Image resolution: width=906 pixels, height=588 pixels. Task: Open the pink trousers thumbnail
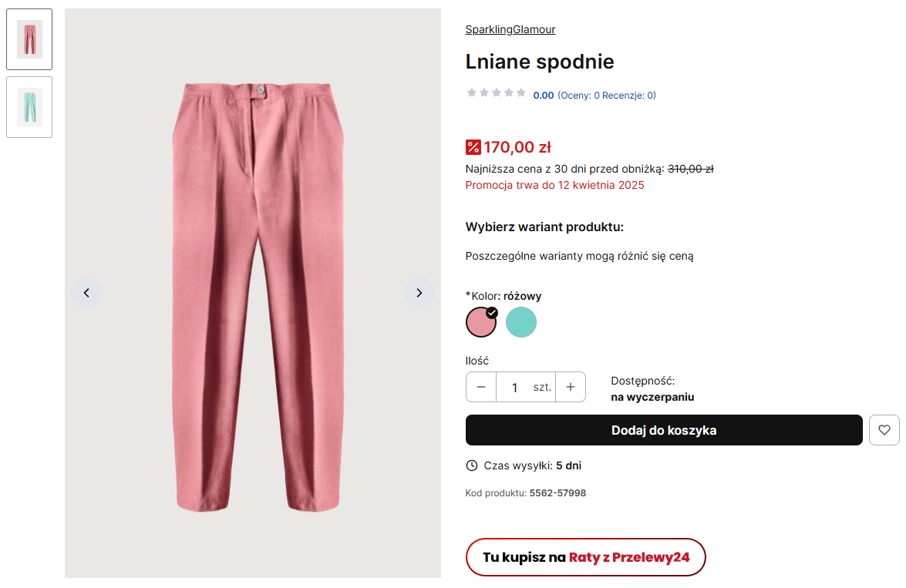29,39
